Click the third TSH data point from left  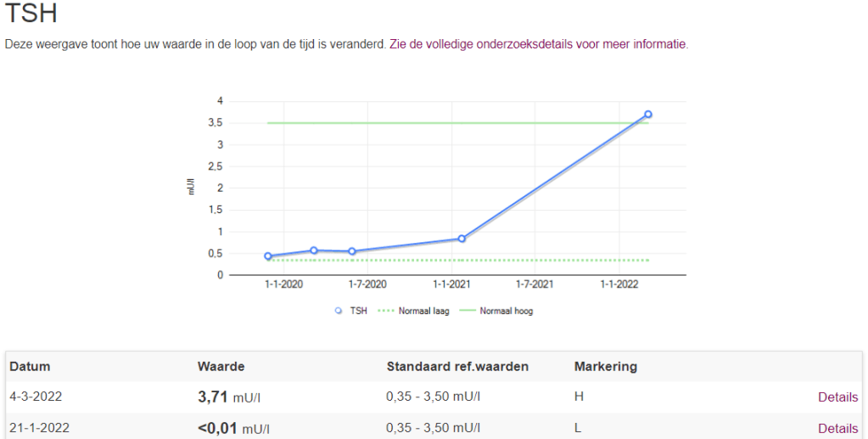tap(351, 251)
